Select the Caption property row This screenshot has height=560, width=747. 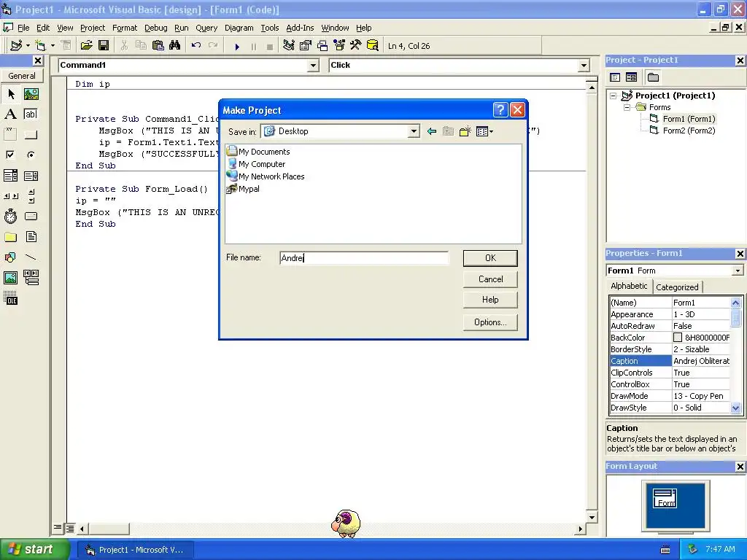click(670, 361)
